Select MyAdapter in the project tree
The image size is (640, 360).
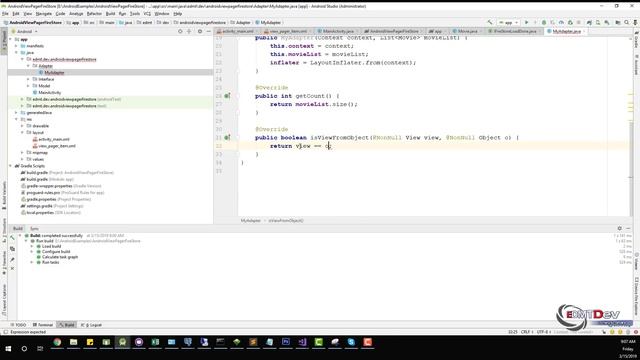(54, 73)
